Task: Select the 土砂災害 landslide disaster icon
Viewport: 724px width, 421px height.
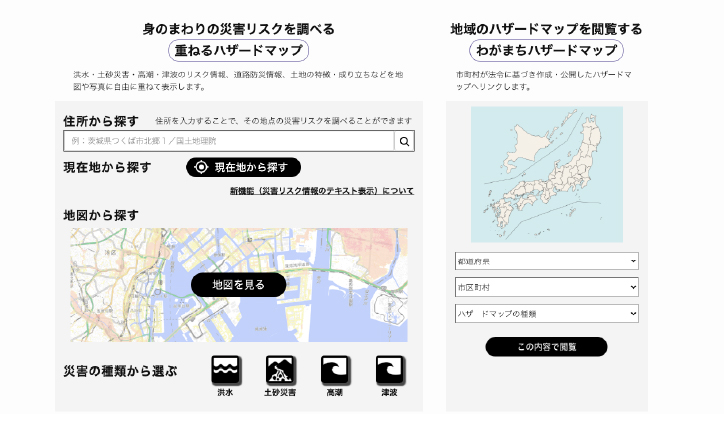Action: pos(280,370)
